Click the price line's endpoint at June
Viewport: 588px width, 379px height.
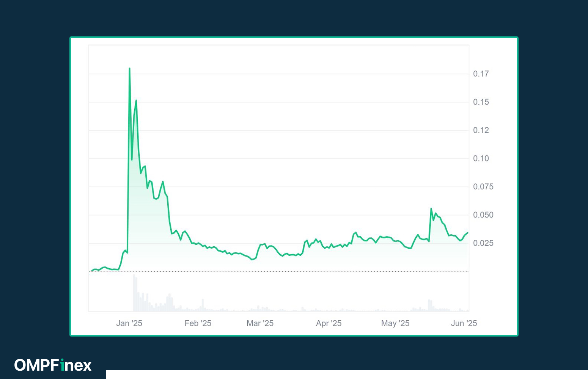click(467, 233)
